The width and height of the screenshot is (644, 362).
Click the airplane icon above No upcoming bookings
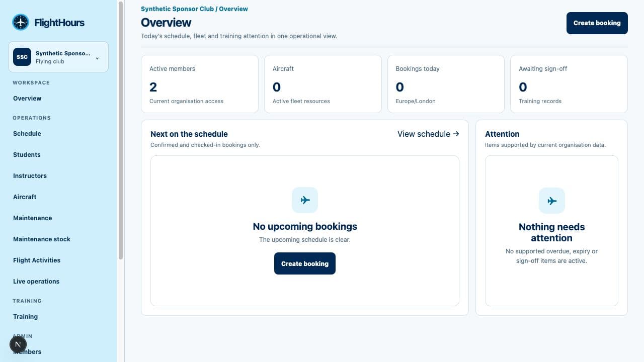coord(305,200)
